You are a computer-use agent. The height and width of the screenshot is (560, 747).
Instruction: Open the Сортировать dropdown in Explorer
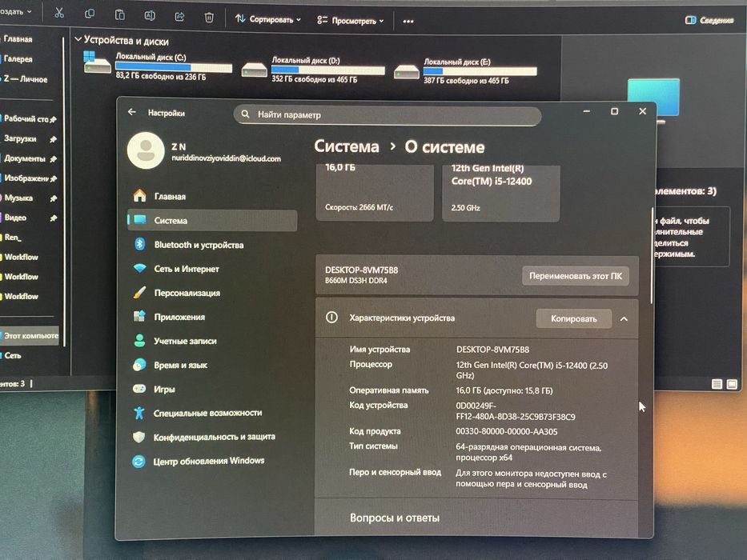pos(268,19)
